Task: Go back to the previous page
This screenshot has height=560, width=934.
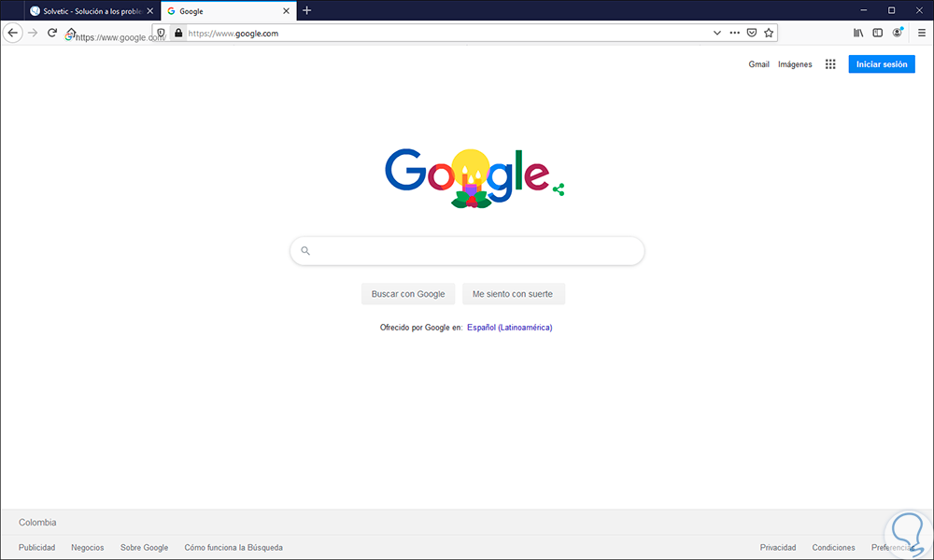Action: click(12, 33)
